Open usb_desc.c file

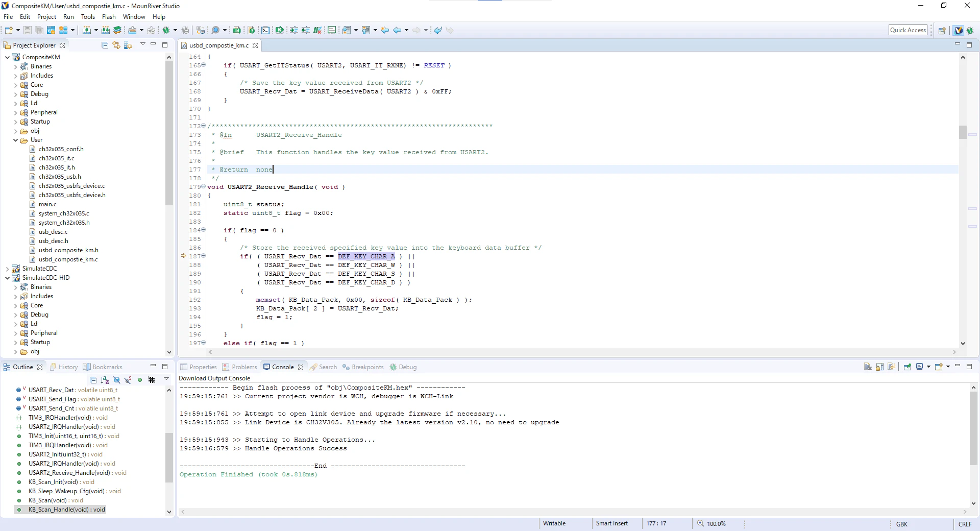tap(53, 232)
